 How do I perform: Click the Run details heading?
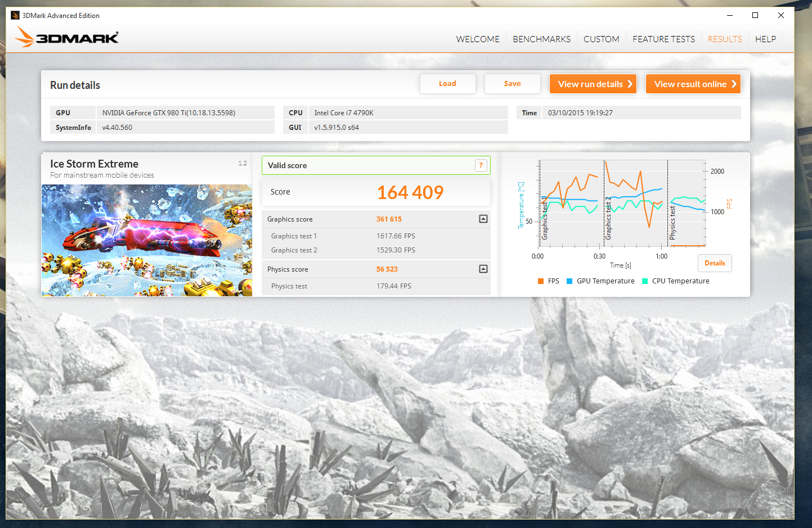(75, 85)
